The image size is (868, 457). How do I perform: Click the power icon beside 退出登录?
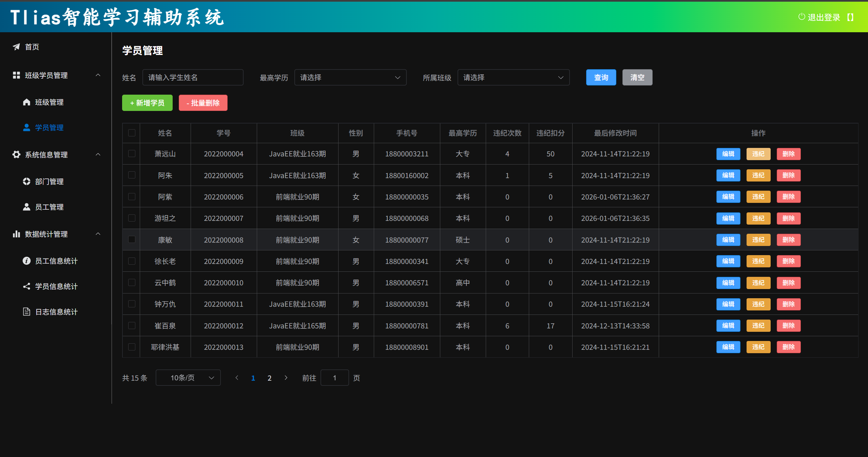tap(802, 17)
